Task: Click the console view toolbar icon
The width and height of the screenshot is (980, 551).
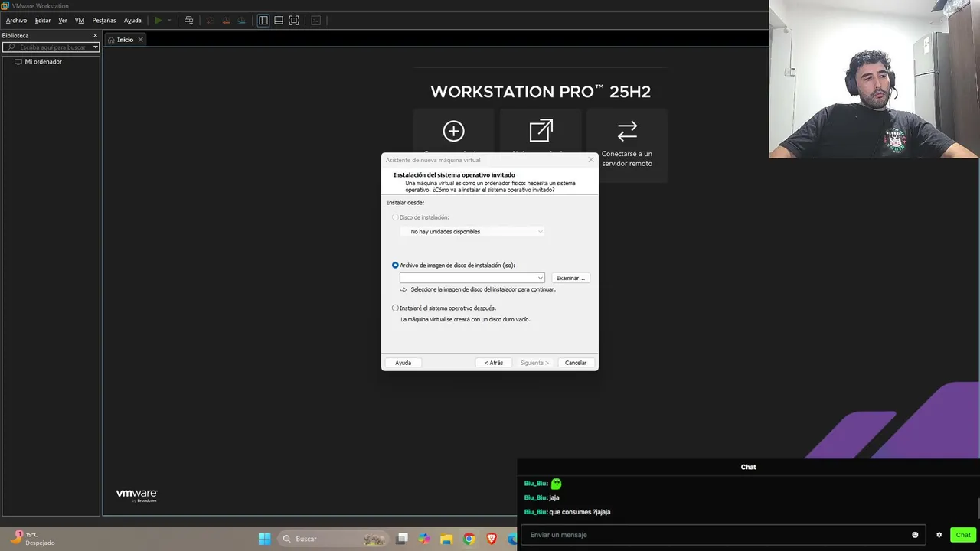Action: click(x=315, y=21)
